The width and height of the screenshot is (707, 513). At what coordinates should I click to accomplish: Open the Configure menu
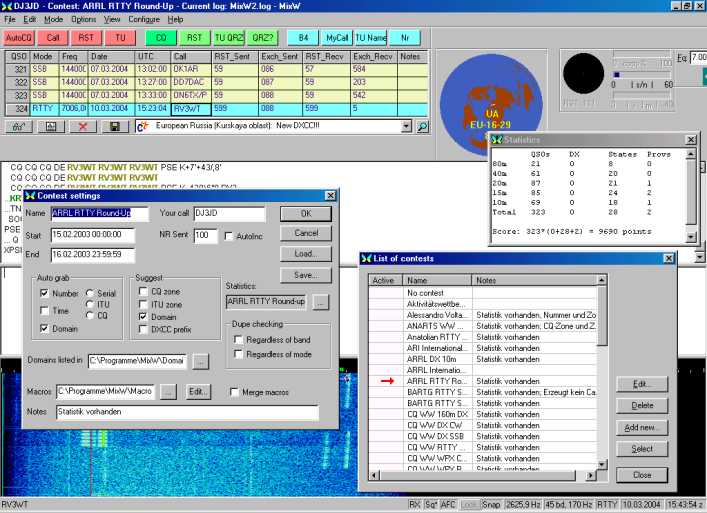tap(144, 19)
